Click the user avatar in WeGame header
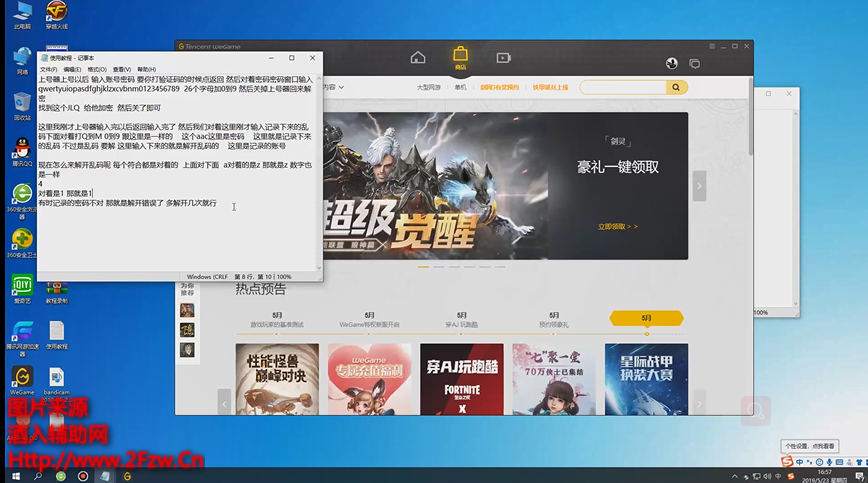The height and width of the screenshot is (483, 868). [x=672, y=63]
